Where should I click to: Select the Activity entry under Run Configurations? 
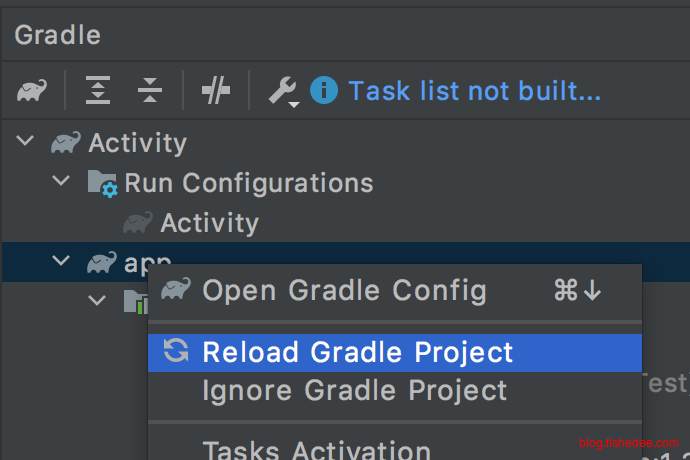coord(209,222)
